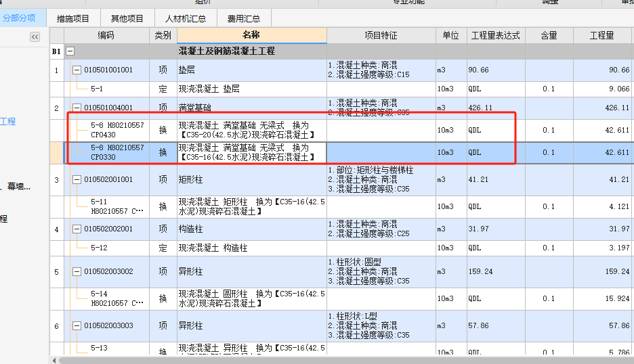Image resolution: width=634 pixels, height=364 pixels.
Task: Click the 名称 column header
Action: click(251, 35)
